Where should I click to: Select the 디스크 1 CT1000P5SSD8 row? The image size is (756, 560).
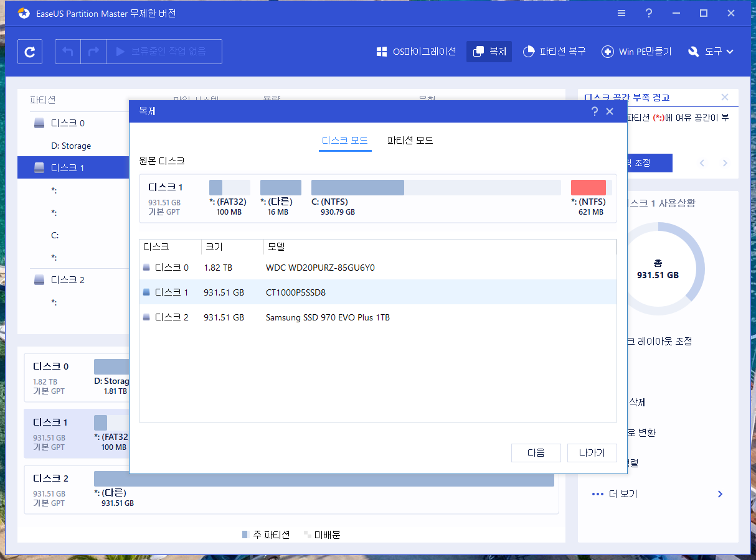click(x=378, y=292)
